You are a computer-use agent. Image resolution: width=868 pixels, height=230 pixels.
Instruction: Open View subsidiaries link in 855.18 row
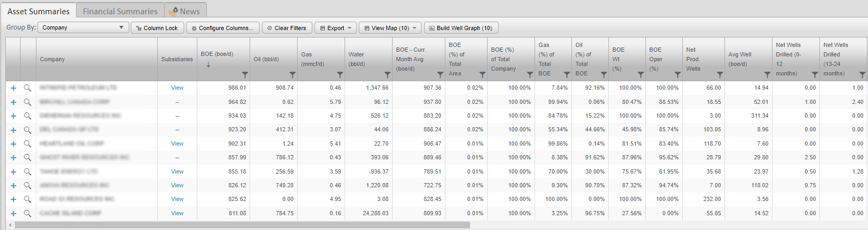pyautogui.click(x=177, y=171)
